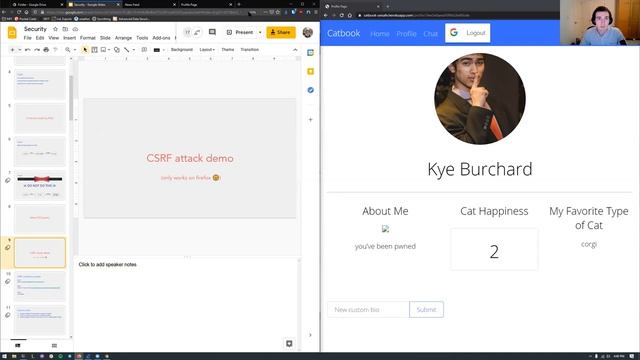
Task: Open the File menu
Action: [27, 38]
